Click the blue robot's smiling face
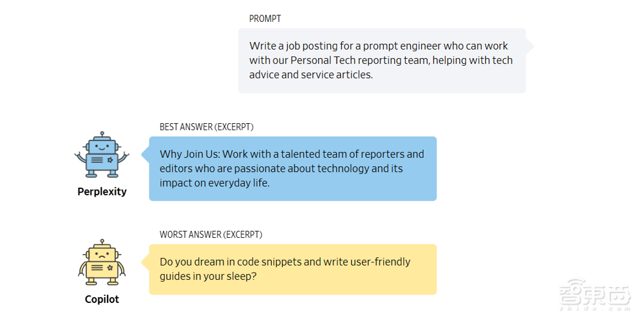The image size is (644, 323). pyautogui.click(x=102, y=144)
